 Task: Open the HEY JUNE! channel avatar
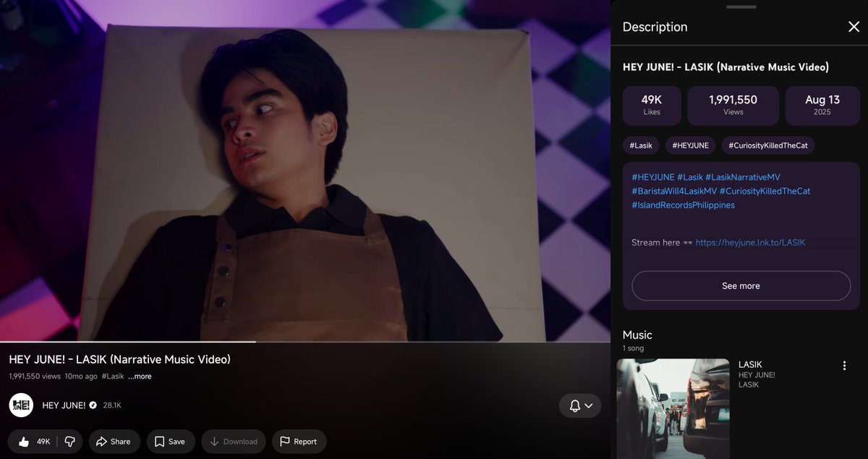(21, 405)
